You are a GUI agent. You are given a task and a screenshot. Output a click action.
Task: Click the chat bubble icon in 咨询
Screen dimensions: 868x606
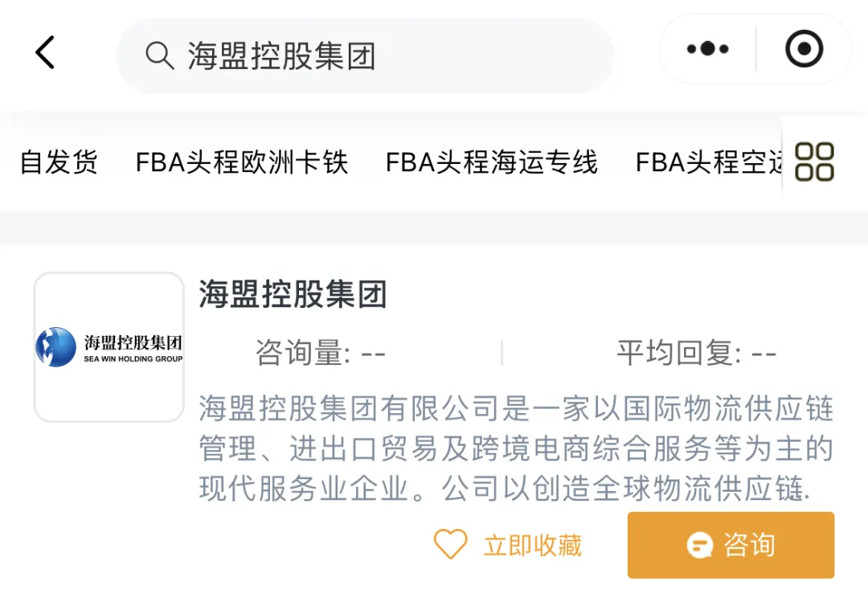(x=700, y=546)
